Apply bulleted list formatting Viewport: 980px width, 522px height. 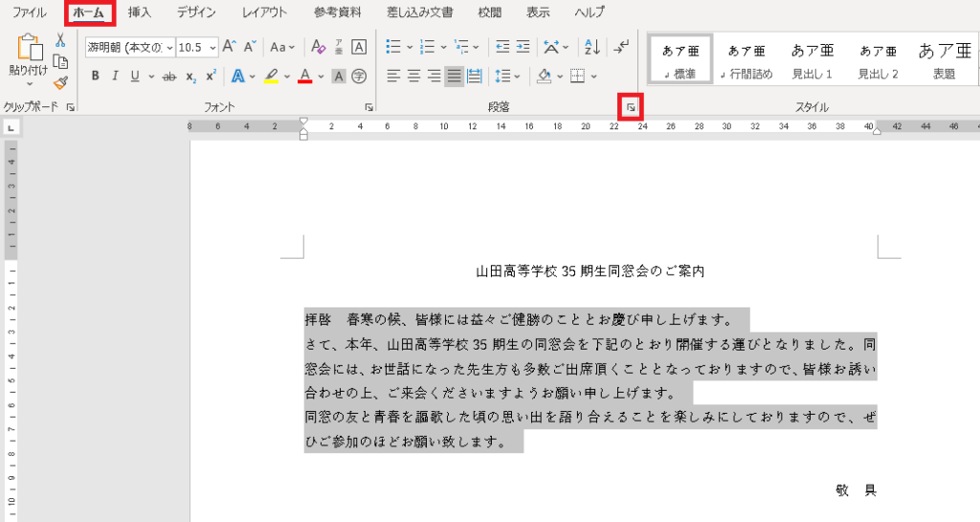click(393, 47)
